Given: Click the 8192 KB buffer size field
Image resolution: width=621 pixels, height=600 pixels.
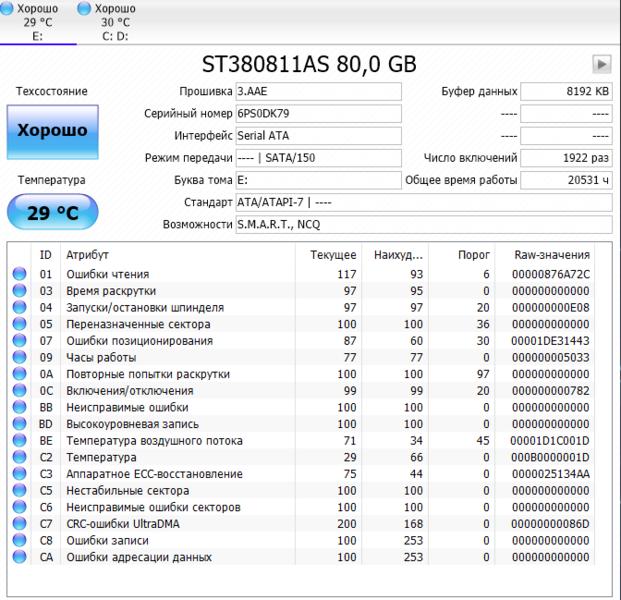Looking at the screenshot, I should pos(566,91).
